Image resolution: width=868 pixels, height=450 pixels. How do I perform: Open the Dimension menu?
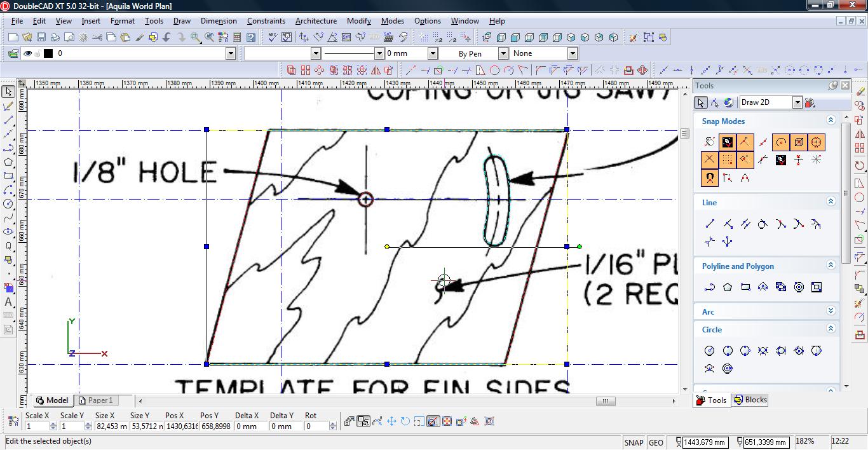pos(219,21)
